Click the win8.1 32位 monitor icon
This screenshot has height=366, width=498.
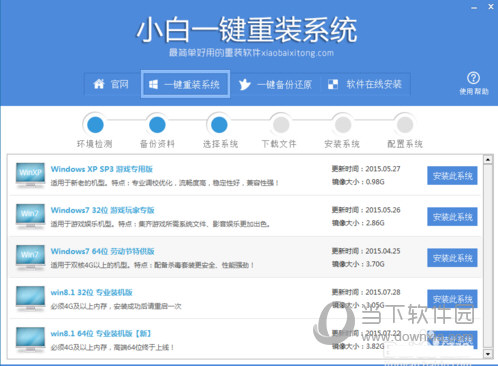(30, 298)
